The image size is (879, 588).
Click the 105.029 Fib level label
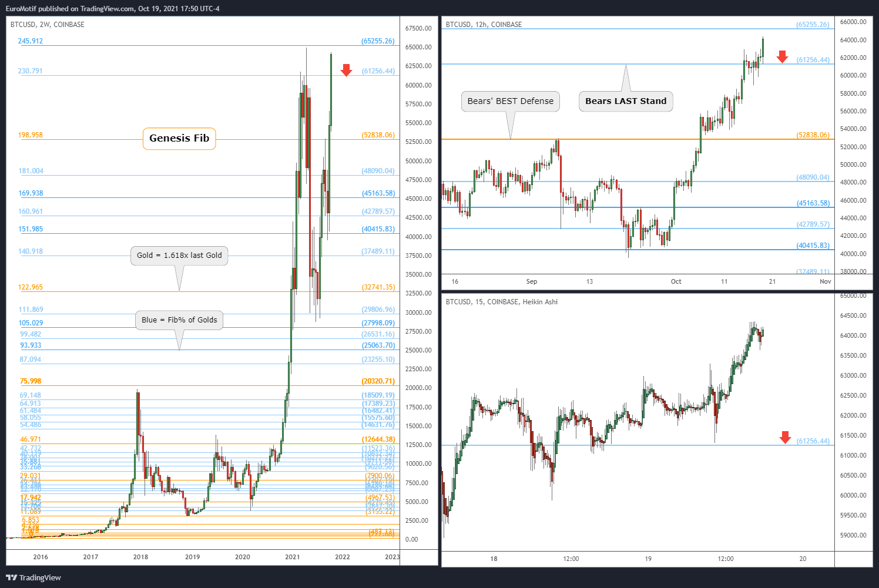click(31, 323)
